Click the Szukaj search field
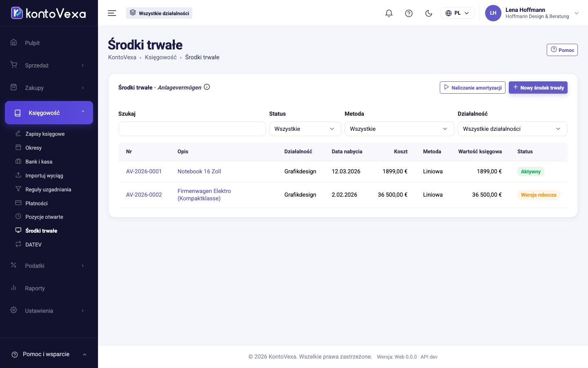 192,129
